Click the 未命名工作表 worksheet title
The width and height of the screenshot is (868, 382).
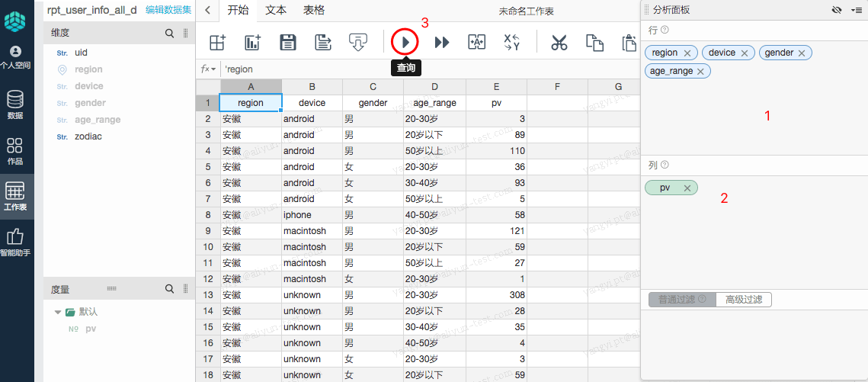click(526, 11)
